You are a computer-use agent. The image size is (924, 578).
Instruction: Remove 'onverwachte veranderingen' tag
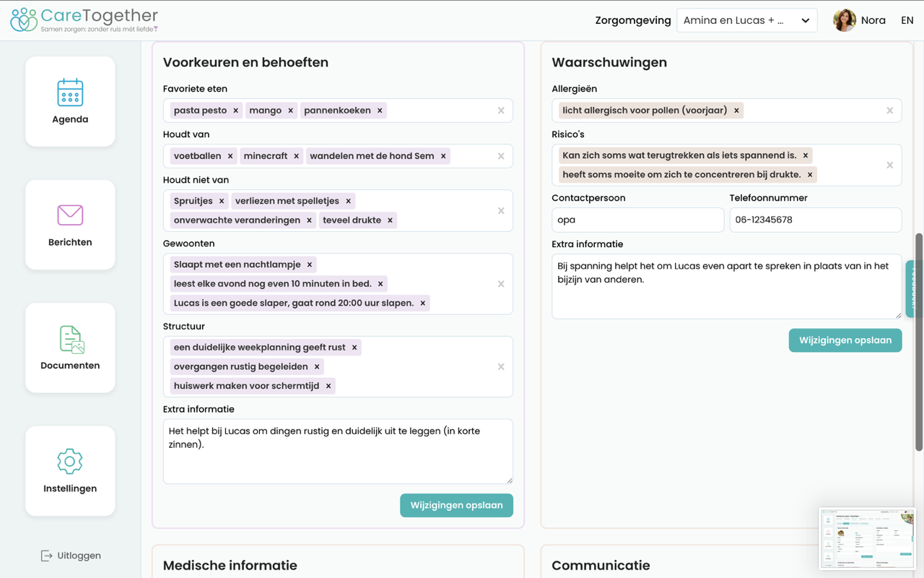pos(309,220)
